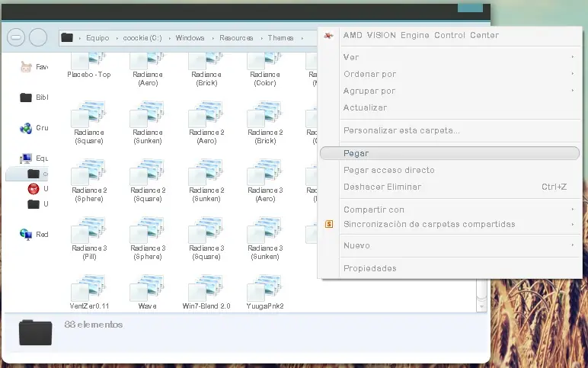
Task: Choose Pegar acceso directo
Action: coord(450,170)
